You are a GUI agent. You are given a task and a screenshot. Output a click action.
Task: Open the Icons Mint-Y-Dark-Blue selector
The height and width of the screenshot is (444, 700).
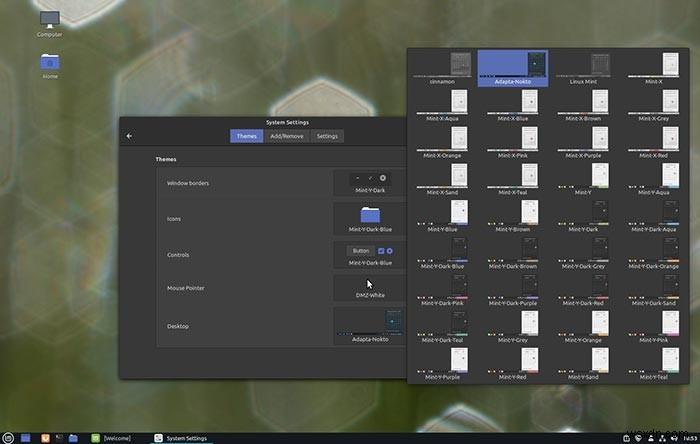[370, 219]
